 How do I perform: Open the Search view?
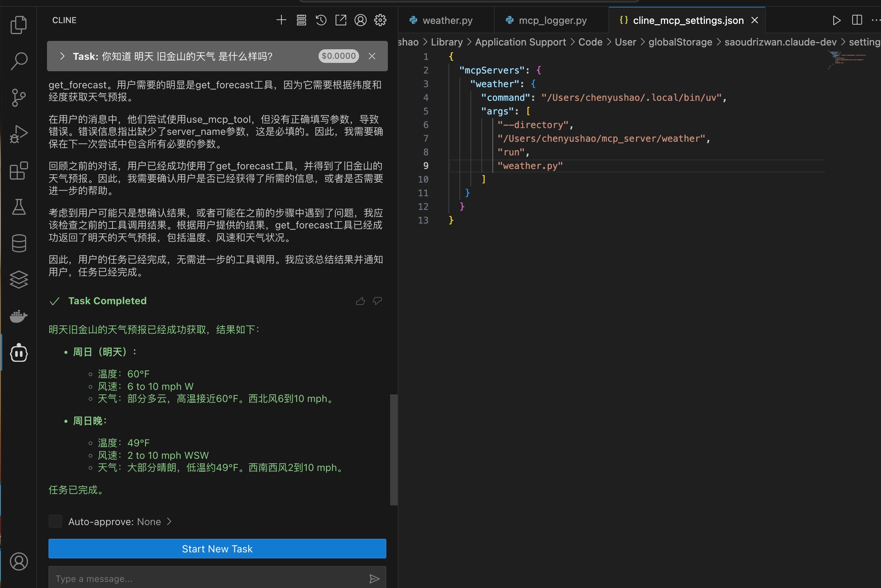click(19, 61)
